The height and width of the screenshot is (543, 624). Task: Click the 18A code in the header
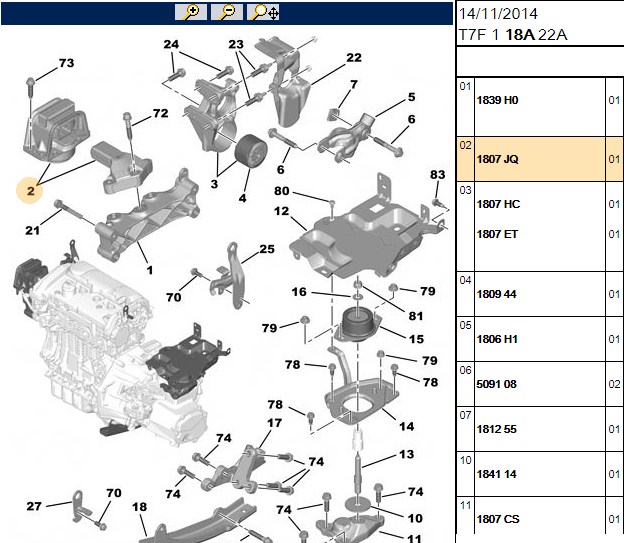click(520, 35)
